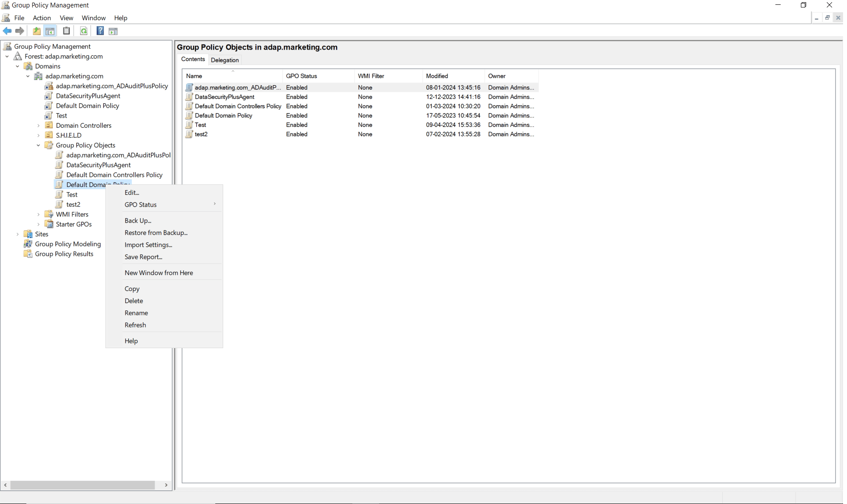Toggle Show/Hide Action Pane icon
847x504 pixels.
113,31
